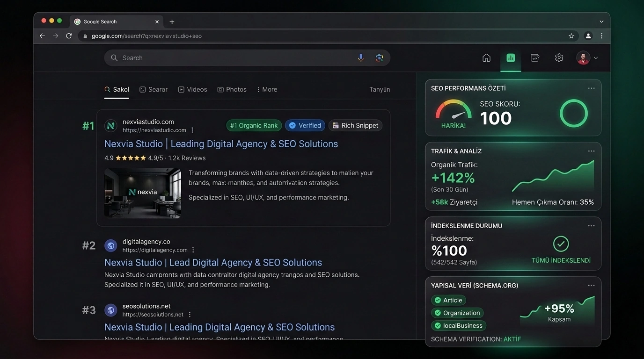The height and width of the screenshot is (359, 644).
Task: Go to the Home icon in header
Action: pos(487,58)
